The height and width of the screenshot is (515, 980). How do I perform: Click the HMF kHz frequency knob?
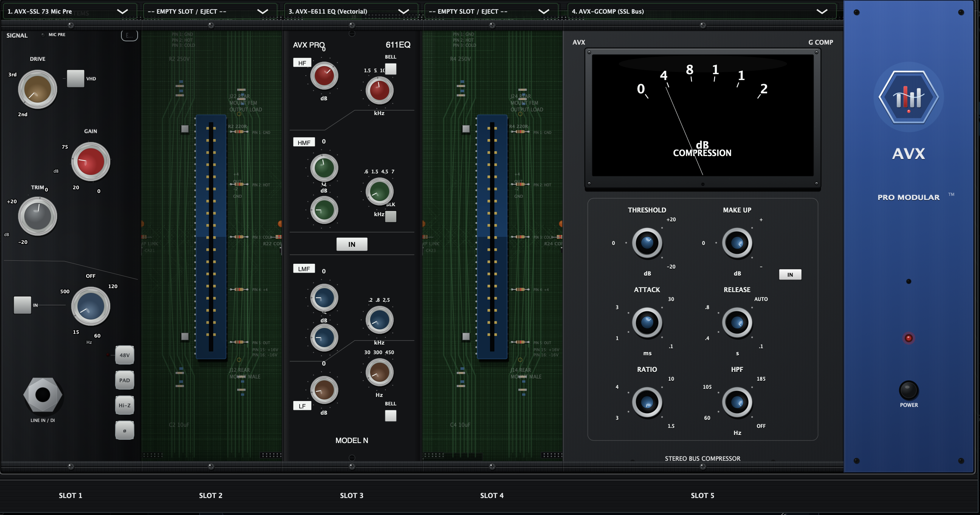pyautogui.click(x=379, y=191)
